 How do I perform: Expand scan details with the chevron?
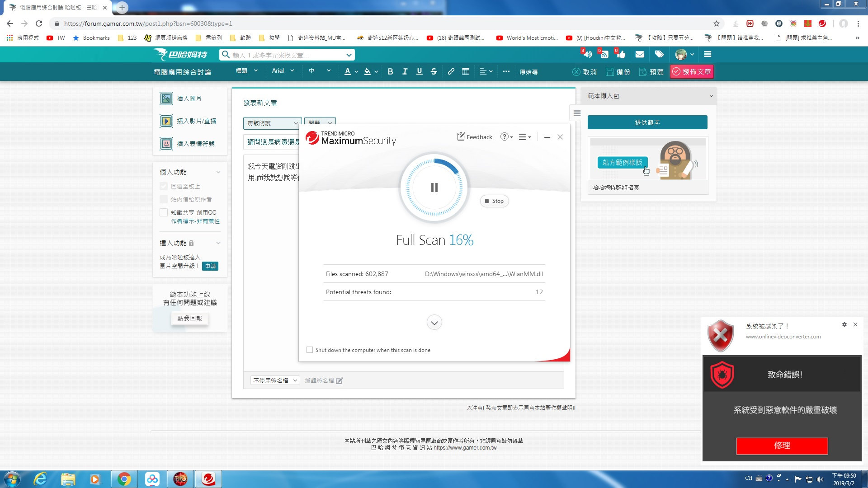[x=434, y=323]
